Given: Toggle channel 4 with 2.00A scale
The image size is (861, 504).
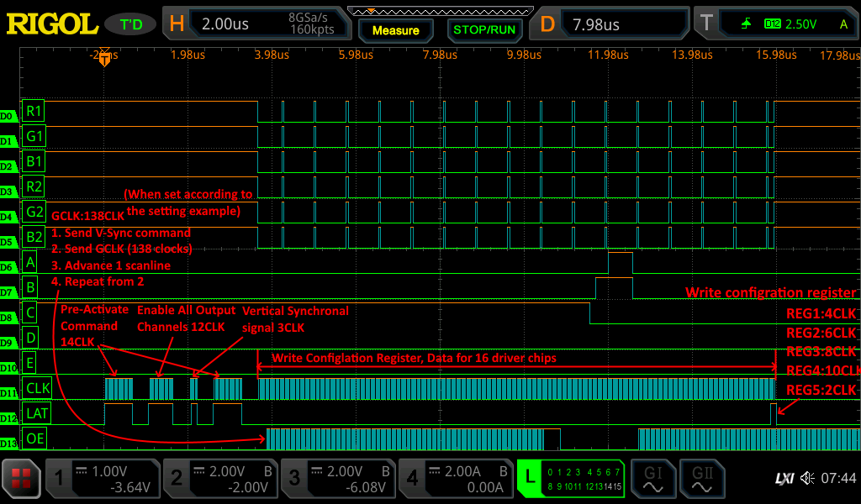Looking at the screenshot, I should pyautogui.click(x=456, y=479).
